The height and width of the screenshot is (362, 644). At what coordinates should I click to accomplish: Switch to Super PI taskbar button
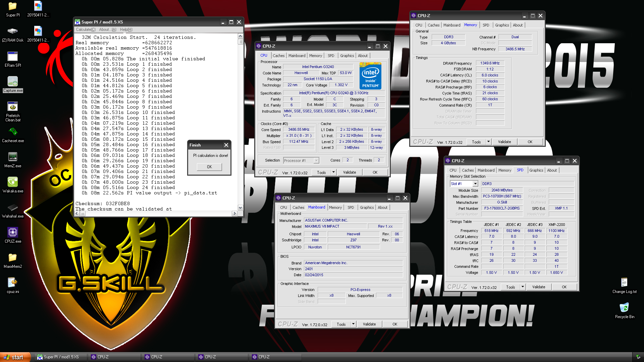(x=60, y=357)
